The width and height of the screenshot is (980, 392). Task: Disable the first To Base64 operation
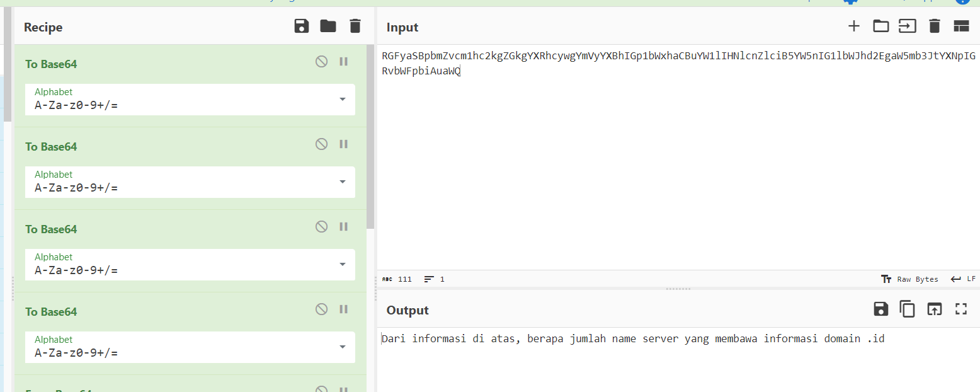pyautogui.click(x=321, y=62)
